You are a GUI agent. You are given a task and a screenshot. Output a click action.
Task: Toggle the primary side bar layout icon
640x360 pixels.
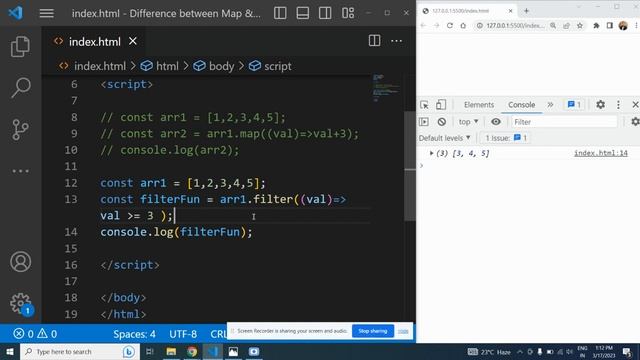(x=280, y=13)
